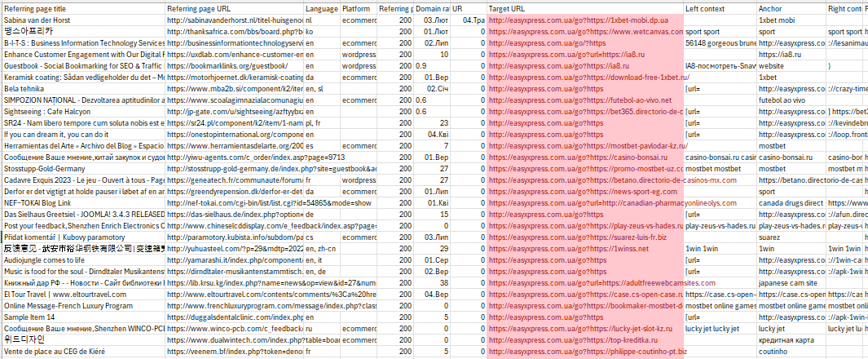This screenshot has width=868, height=359.
Task: Select the 'Referring page title' header cell
Action: click(x=83, y=10)
